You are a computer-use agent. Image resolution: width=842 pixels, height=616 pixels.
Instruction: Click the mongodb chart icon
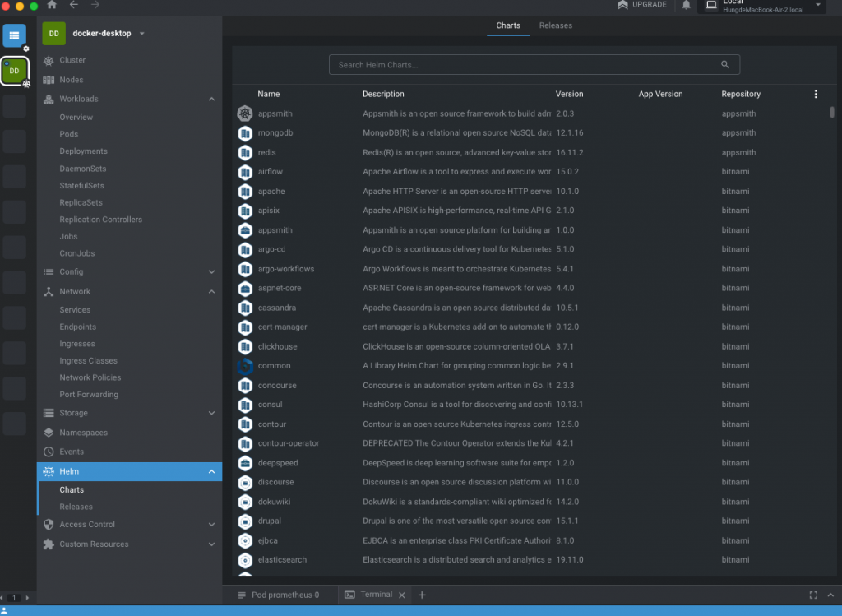[x=245, y=133]
